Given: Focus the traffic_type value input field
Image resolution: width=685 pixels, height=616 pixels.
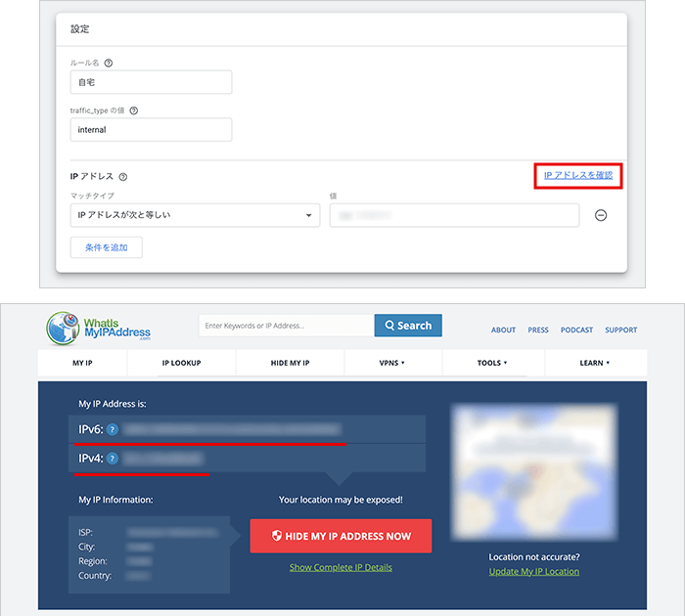Looking at the screenshot, I should [x=151, y=130].
